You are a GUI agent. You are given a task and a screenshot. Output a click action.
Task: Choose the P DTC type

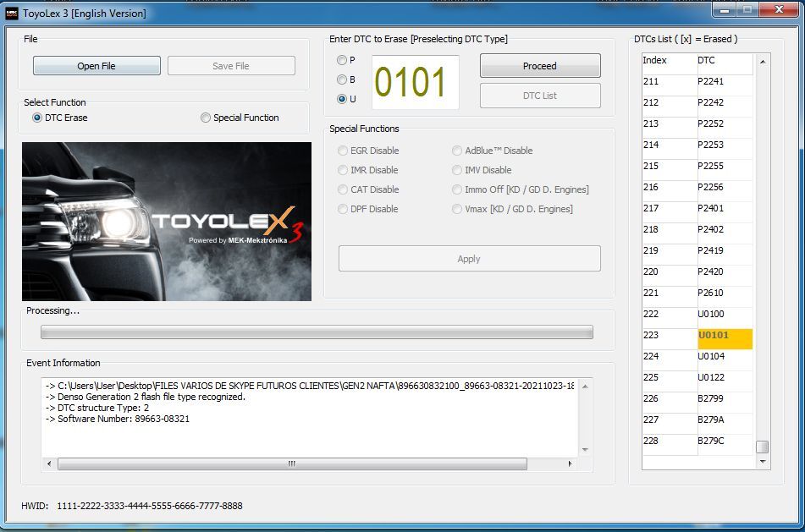[x=345, y=60]
